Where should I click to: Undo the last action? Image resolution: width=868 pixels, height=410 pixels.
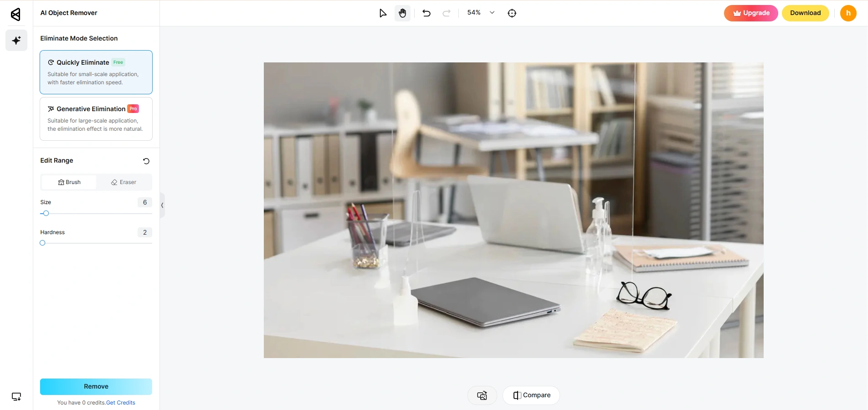tap(426, 13)
